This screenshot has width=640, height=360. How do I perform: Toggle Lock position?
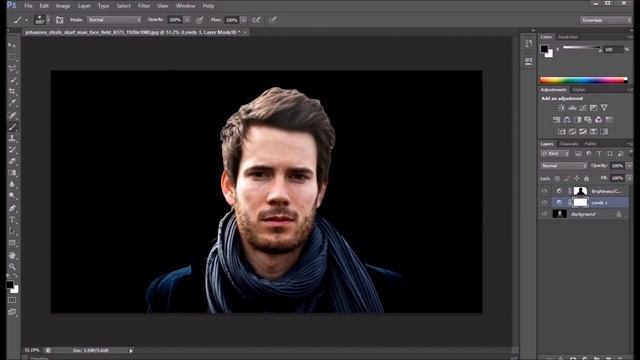coord(576,178)
